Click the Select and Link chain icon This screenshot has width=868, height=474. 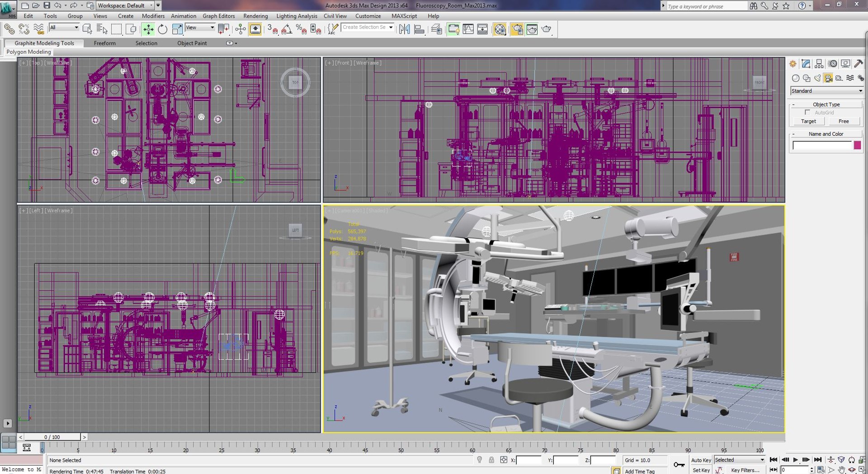[9, 29]
